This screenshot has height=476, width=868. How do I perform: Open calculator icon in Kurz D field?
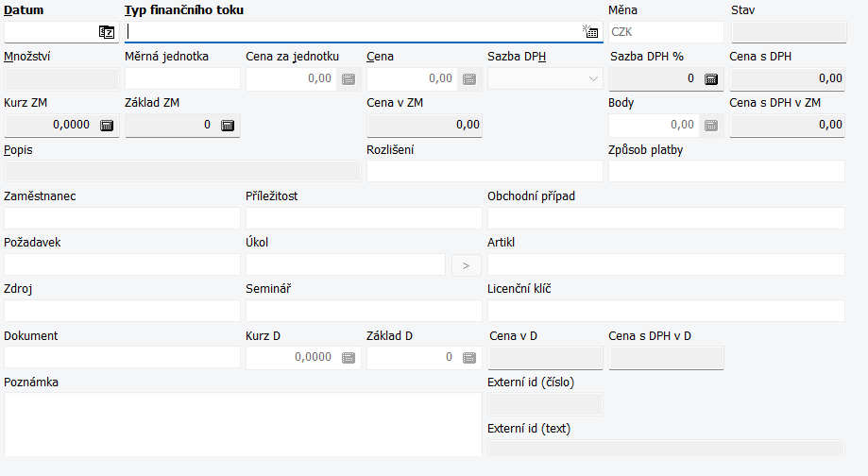tap(349, 358)
